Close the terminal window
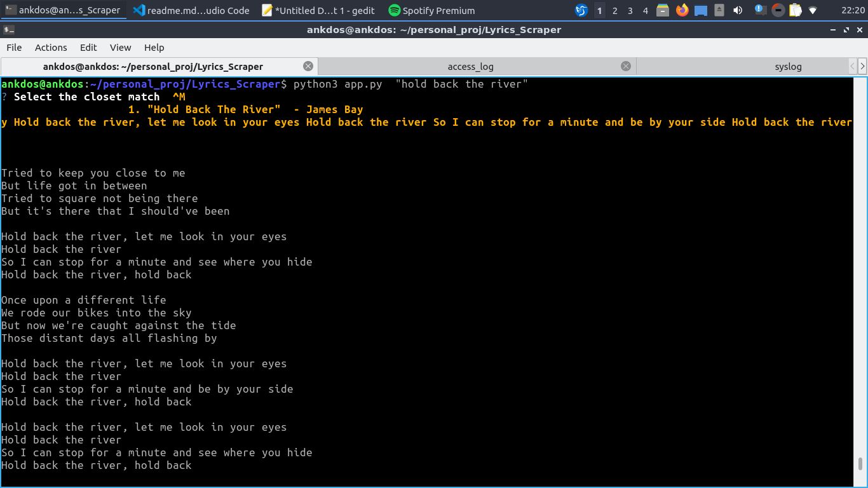868x488 pixels. click(x=859, y=30)
